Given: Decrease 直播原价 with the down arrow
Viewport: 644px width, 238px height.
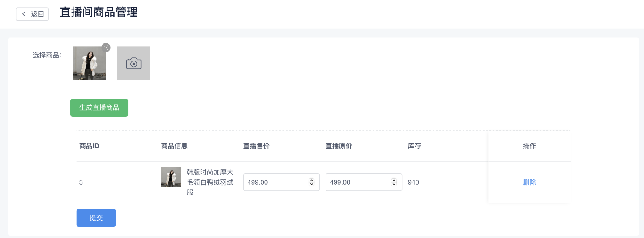Looking at the screenshot, I should [x=394, y=184].
